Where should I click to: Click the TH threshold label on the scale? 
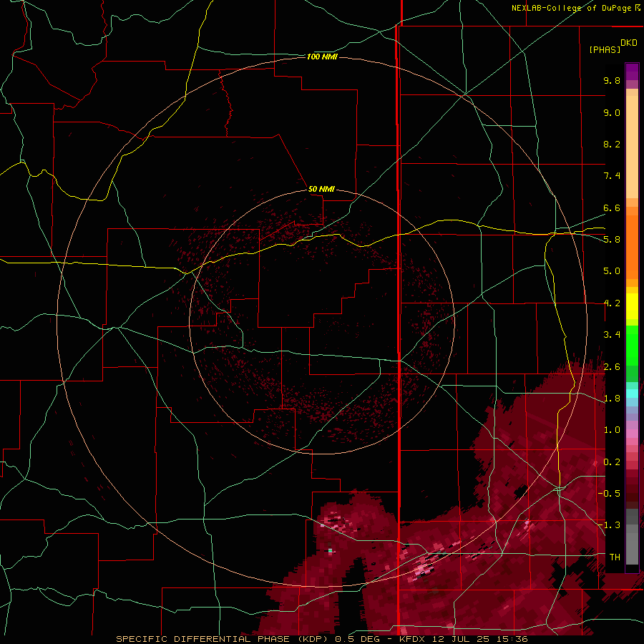pyautogui.click(x=615, y=557)
